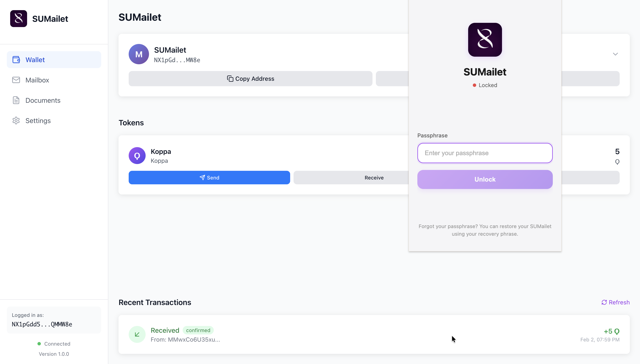Select the Wallet icon in the sidebar
This screenshot has width=640, height=364.
coord(16,59)
